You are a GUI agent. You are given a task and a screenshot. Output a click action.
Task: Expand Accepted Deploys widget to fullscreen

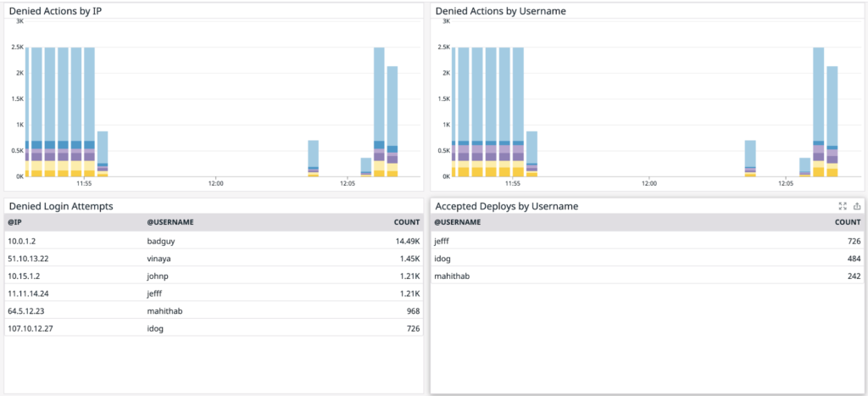click(842, 206)
